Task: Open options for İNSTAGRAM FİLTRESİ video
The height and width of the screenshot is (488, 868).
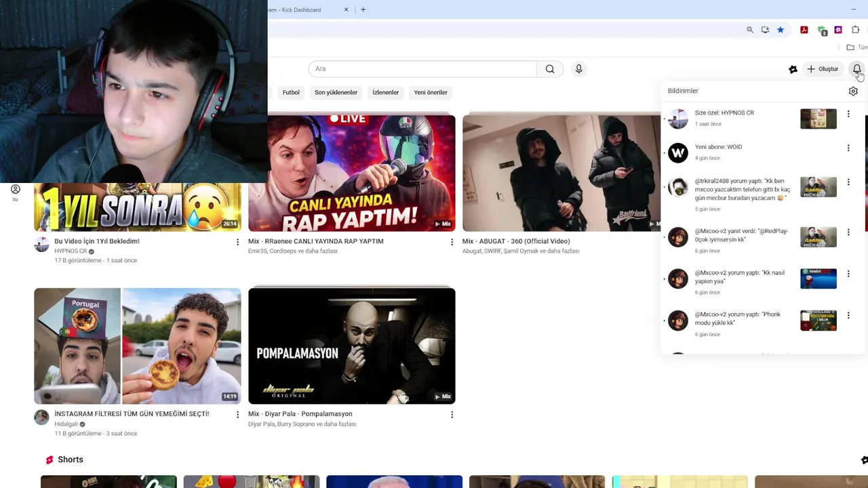Action: [237, 414]
